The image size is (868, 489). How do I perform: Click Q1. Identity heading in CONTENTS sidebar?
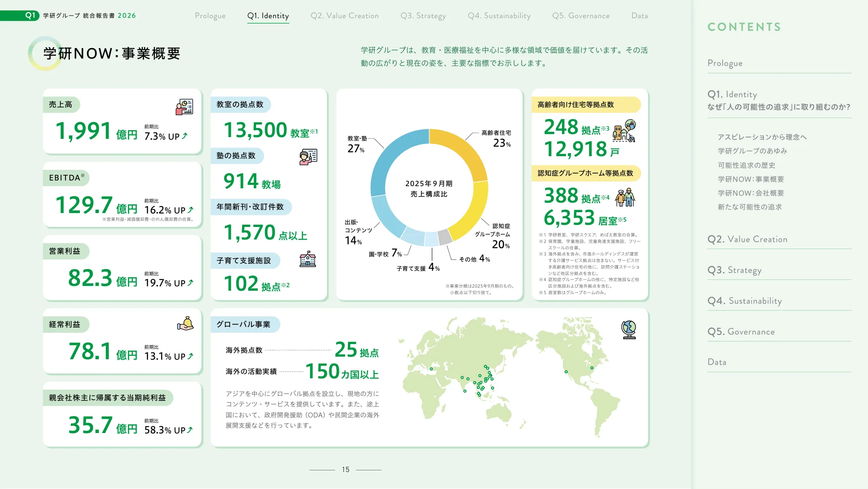[732, 94]
